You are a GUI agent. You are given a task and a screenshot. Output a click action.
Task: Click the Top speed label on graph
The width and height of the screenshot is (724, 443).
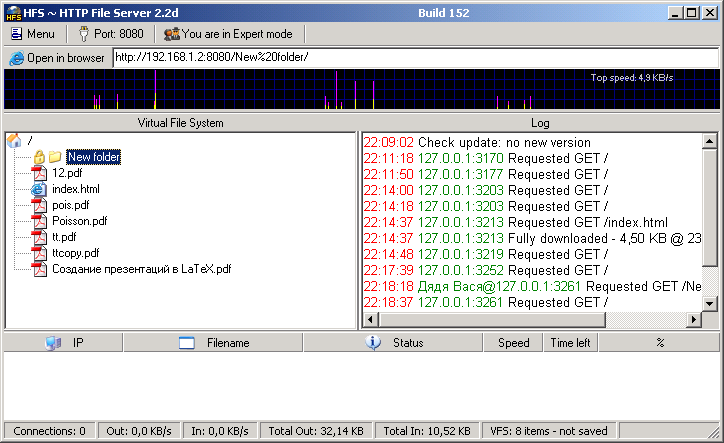tap(632, 78)
